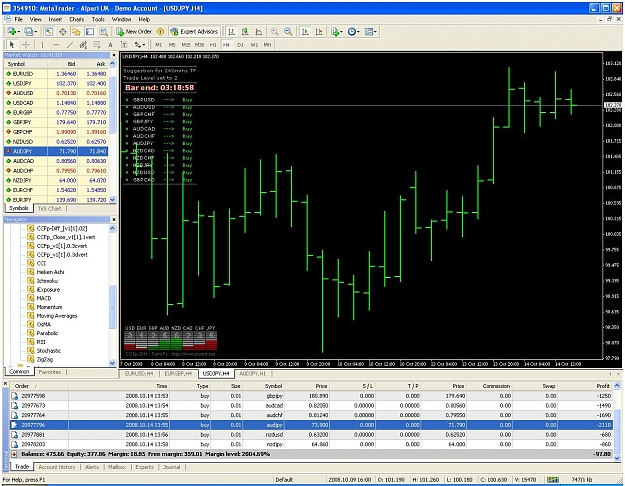Switch timeframe to D1
625x486 pixels.
click(x=240, y=45)
